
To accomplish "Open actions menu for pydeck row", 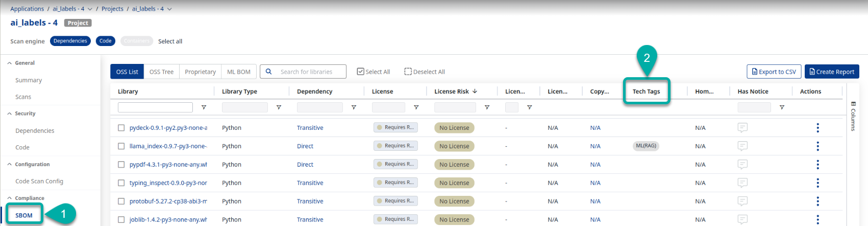I will tap(817, 128).
